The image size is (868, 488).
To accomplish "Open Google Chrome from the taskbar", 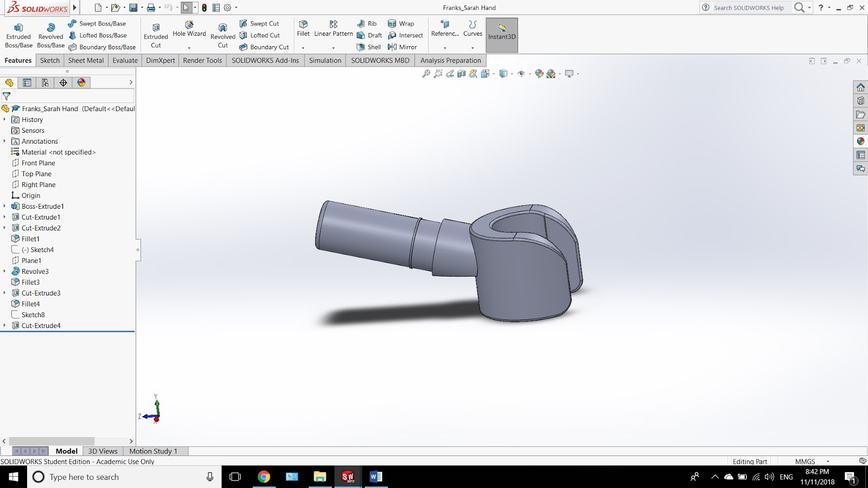I will coord(264,477).
